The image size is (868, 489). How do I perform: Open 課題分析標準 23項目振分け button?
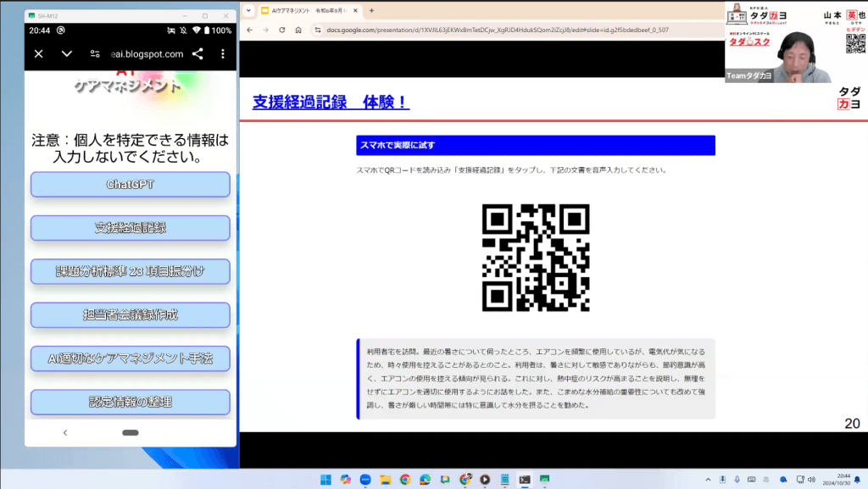[130, 271]
